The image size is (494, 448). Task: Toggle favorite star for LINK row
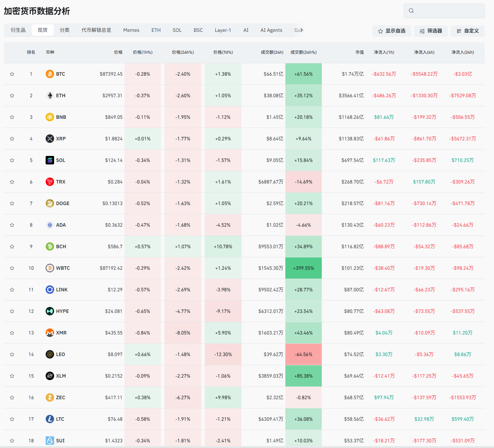[12, 290]
